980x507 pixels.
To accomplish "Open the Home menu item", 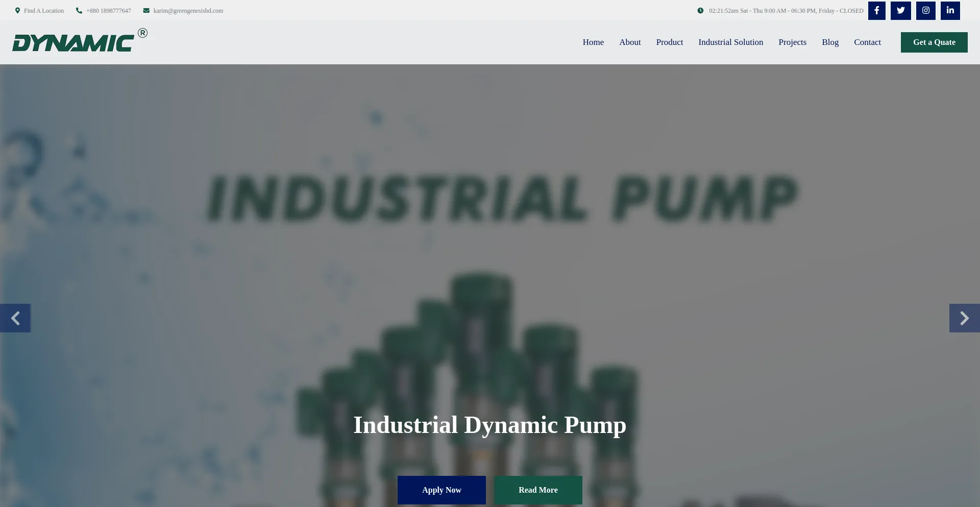I will (593, 42).
